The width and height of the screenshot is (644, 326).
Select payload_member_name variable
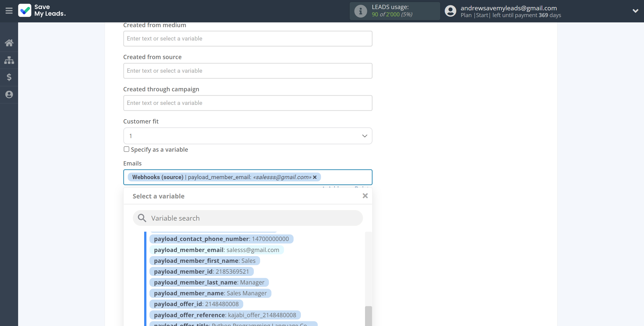click(x=210, y=293)
